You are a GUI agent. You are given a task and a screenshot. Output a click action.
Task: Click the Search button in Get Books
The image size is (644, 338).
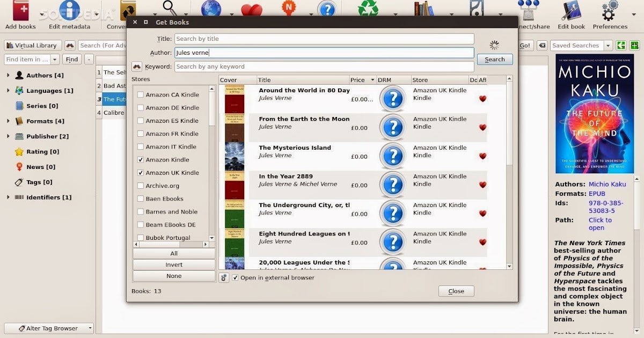tap(495, 60)
